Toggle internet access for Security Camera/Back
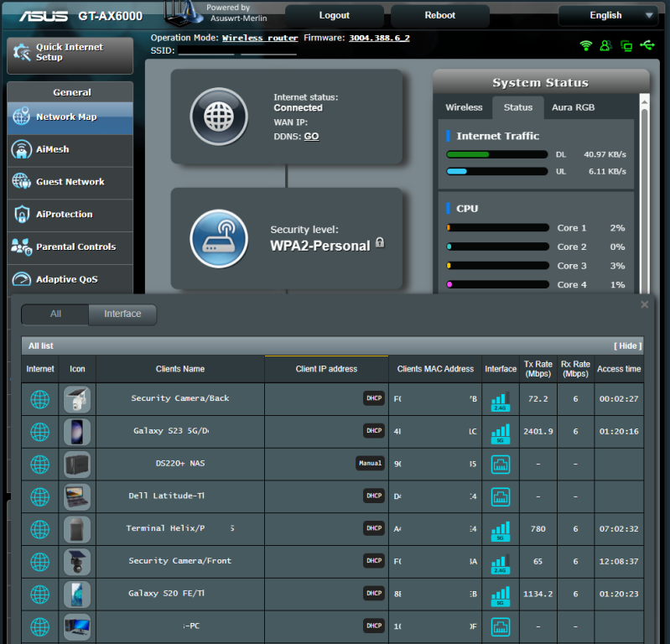The height and width of the screenshot is (644, 670). 39,399
